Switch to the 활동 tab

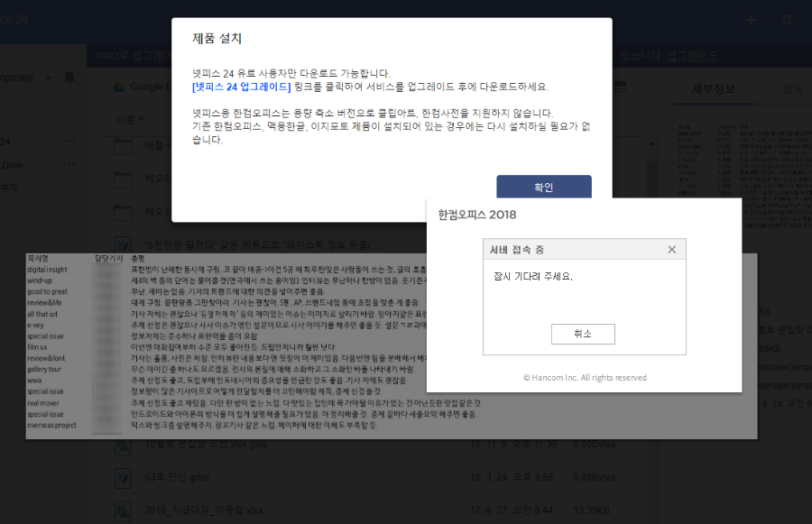793,89
